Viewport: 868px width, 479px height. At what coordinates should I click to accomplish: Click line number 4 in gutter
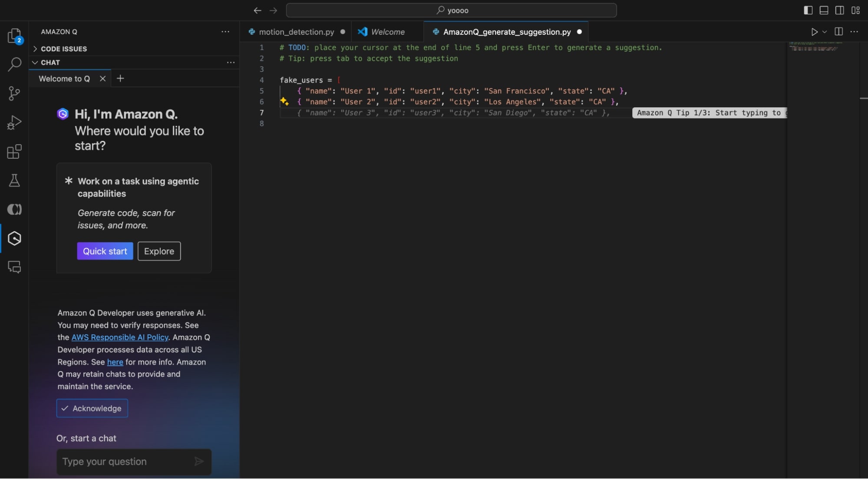pyautogui.click(x=261, y=80)
